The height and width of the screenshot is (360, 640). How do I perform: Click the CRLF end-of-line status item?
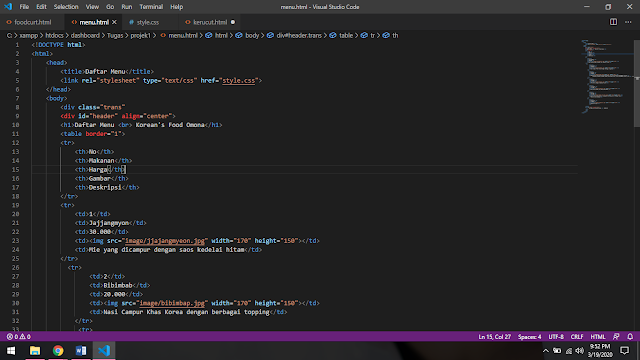(577, 337)
